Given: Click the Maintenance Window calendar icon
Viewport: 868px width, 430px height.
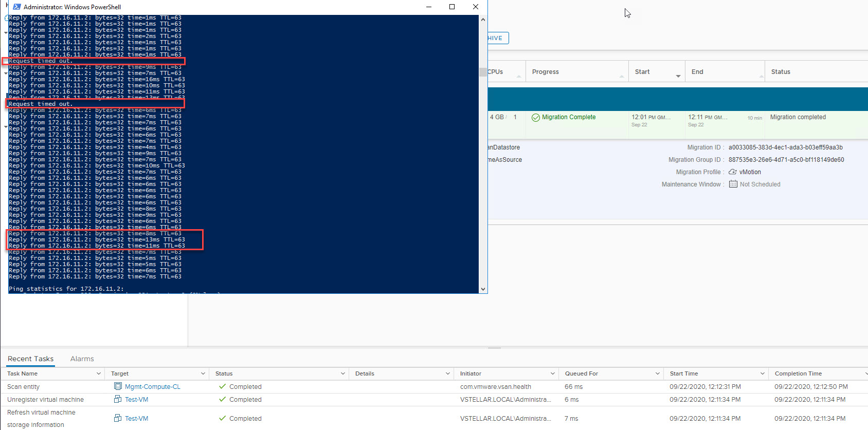Looking at the screenshot, I should pyautogui.click(x=733, y=184).
